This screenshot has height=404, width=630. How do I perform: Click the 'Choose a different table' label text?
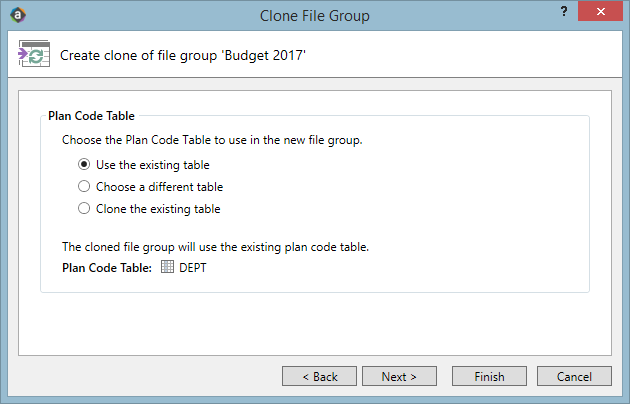click(160, 187)
